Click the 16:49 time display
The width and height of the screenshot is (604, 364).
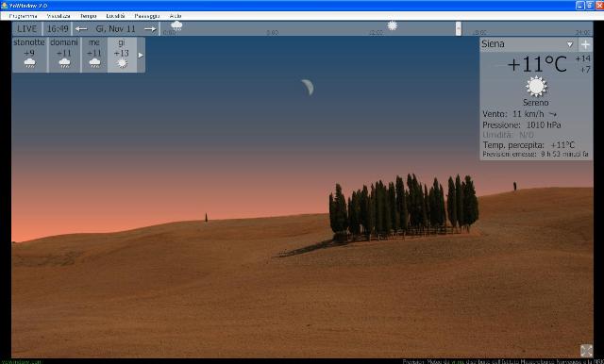[58, 29]
